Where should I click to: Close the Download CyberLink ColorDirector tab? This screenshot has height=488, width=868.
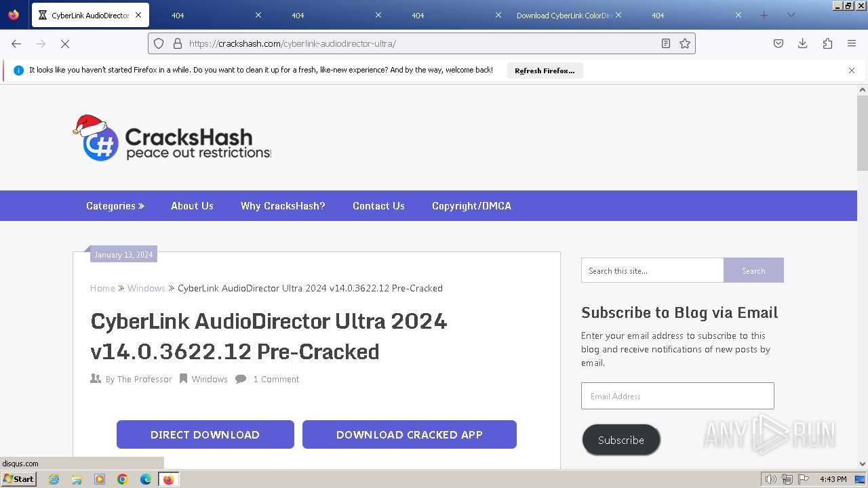[618, 15]
